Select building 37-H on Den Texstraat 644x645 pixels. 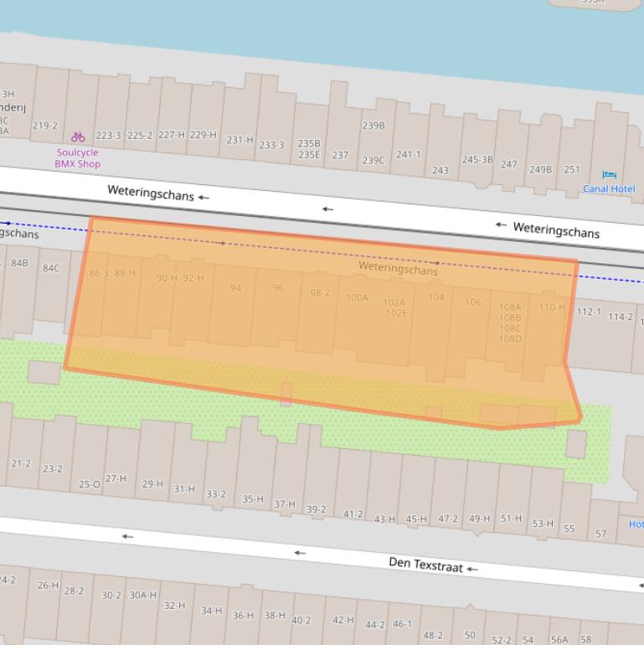(285, 504)
